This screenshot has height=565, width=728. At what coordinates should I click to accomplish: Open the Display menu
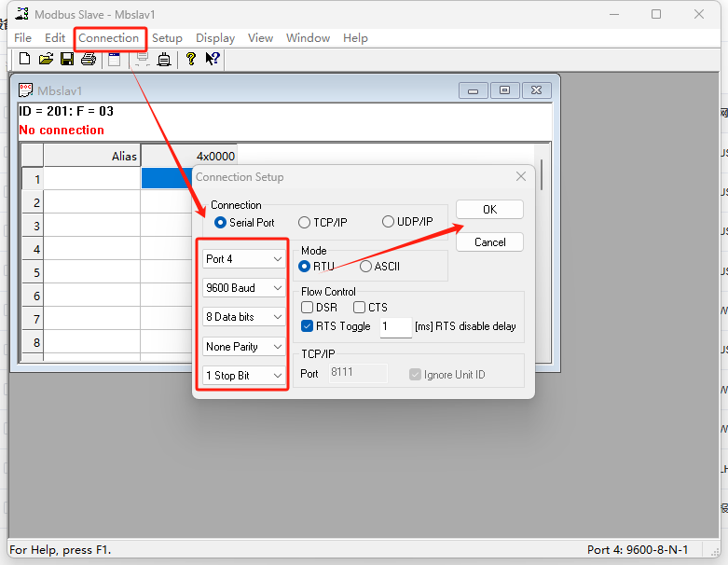[214, 38]
